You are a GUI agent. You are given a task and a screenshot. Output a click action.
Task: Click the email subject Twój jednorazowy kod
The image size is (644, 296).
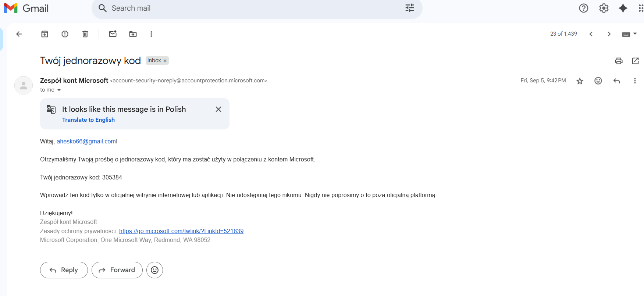coord(90,61)
